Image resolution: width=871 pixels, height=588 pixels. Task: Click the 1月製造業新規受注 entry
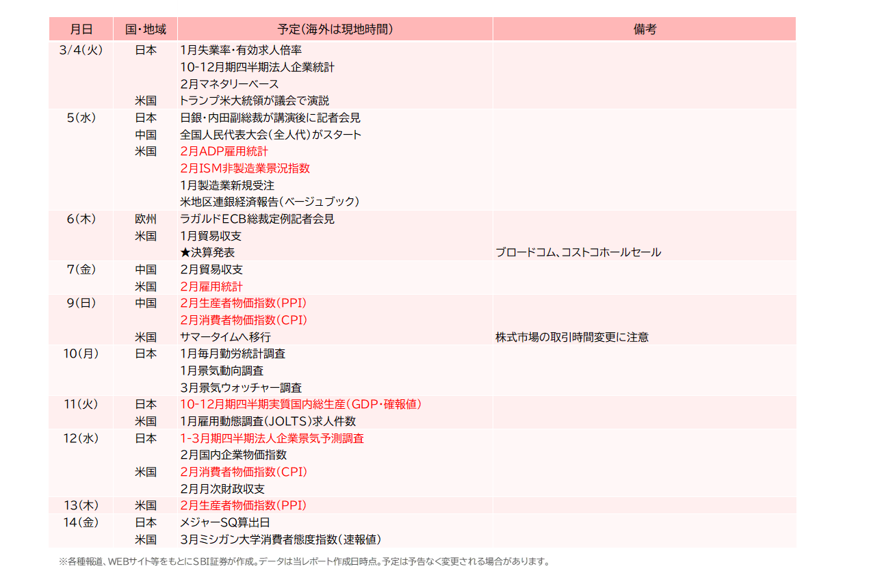(x=227, y=185)
